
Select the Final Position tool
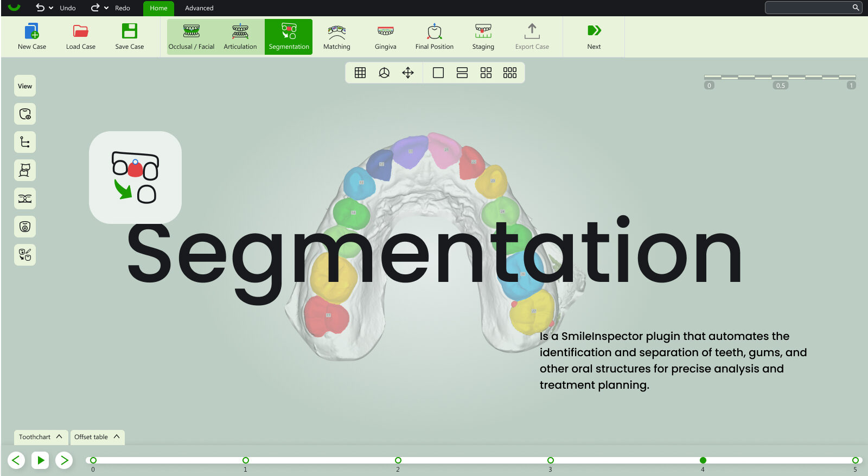click(x=435, y=31)
